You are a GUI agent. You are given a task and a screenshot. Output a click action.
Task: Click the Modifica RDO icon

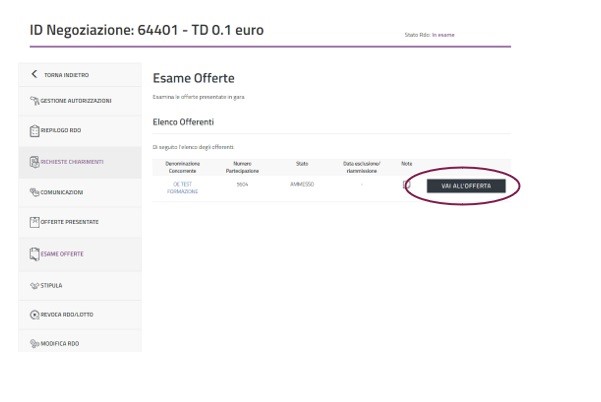tap(35, 343)
